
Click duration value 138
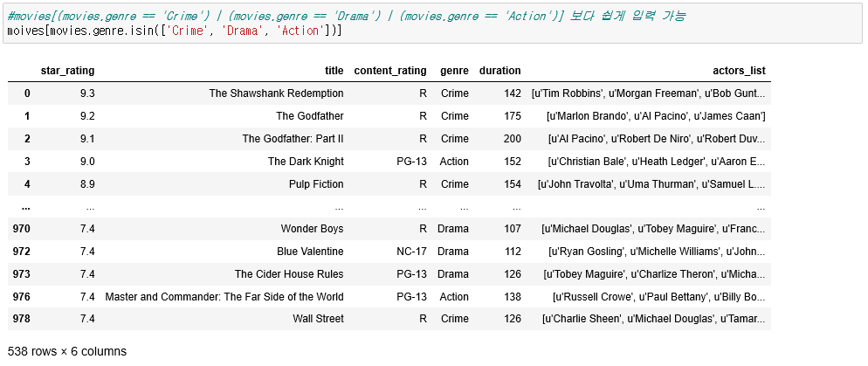[512, 297]
